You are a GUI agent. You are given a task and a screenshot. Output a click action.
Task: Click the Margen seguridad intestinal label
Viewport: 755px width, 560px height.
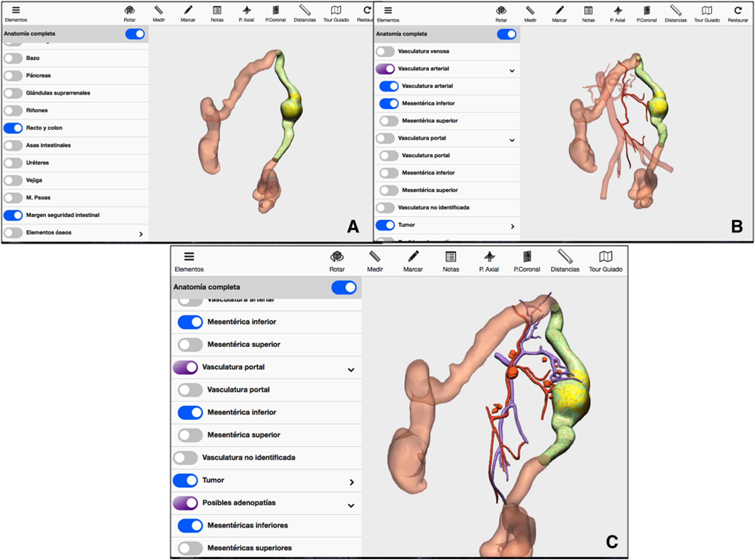point(63,215)
